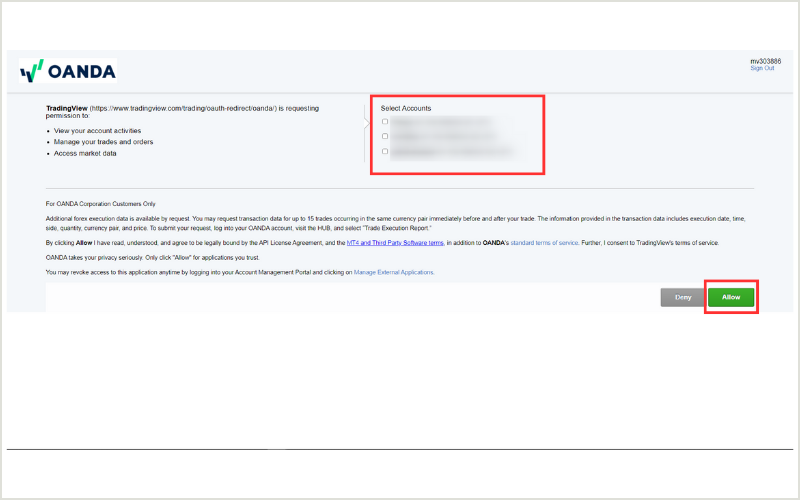Click the bold TradingView name text
Screen dimensions: 800x500
tap(66, 108)
